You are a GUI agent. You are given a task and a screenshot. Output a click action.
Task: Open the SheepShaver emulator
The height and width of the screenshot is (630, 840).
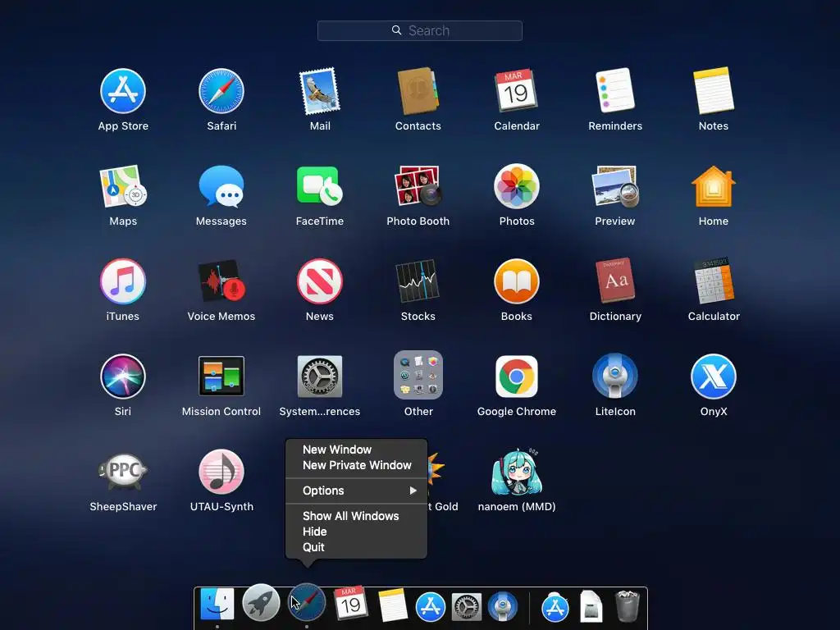click(x=123, y=472)
